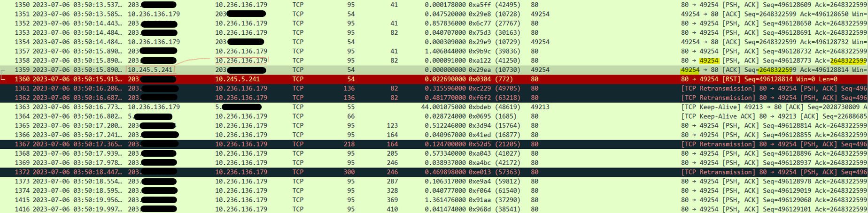Select TCP Keep-Alive ACK packet 1364
The width and height of the screenshot is (868, 213).
pyautogui.click(x=434, y=116)
